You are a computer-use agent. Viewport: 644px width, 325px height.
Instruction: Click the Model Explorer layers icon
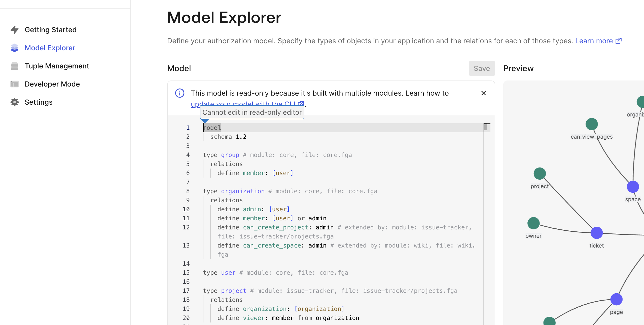click(x=15, y=48)
